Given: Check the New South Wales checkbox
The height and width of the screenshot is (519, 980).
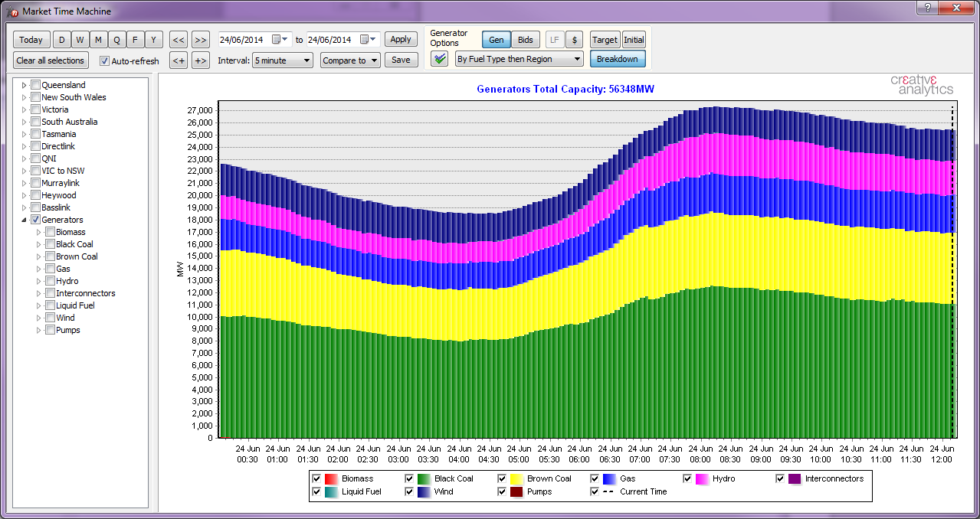Looking at the screenshot, I should coord(35,97).
